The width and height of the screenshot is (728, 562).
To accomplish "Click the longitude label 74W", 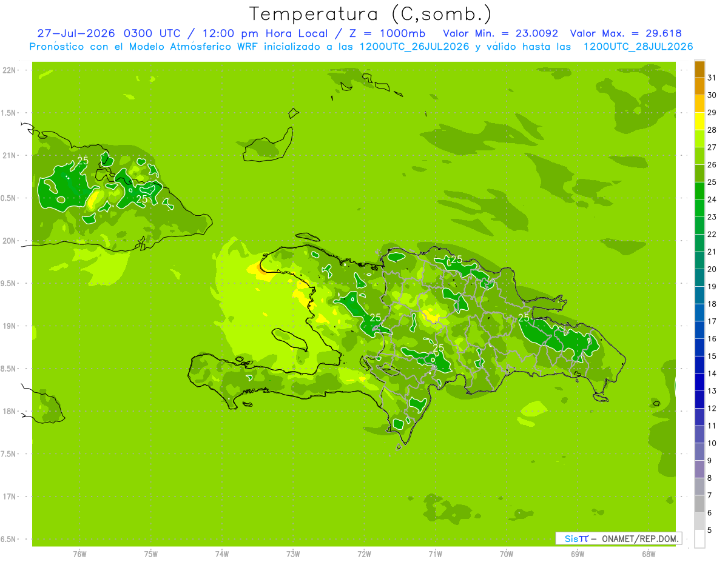I will 222,554.
